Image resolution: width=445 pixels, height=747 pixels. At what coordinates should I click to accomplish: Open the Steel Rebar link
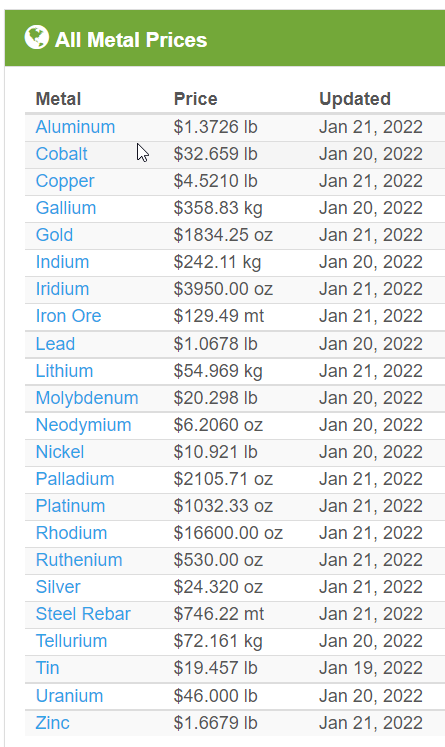point(83,614)
